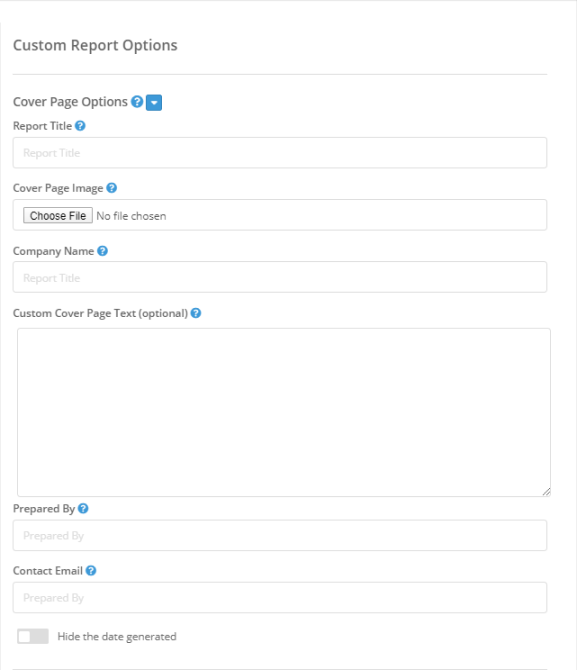Select the Prepared By text field
Viewport: 577px width, 670px height.
tap(280, 535)
